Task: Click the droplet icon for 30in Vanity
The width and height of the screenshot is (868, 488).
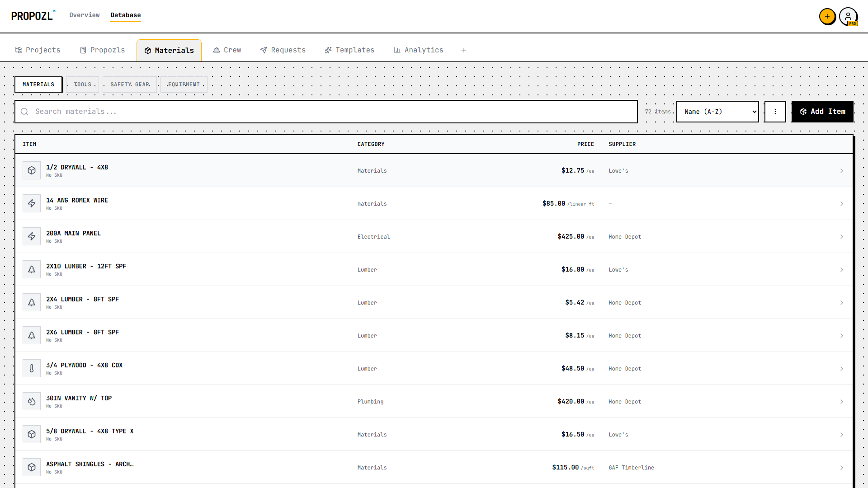Action: [x=32, y=401]
